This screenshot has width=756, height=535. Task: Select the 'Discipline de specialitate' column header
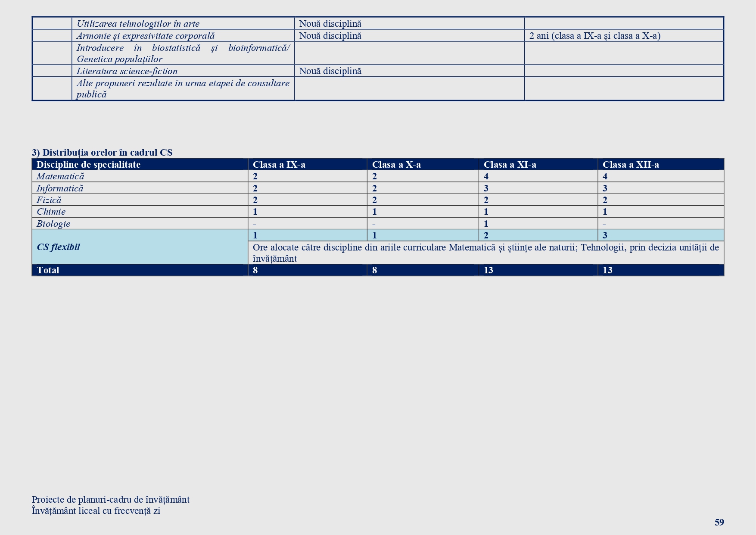point(88,165)
